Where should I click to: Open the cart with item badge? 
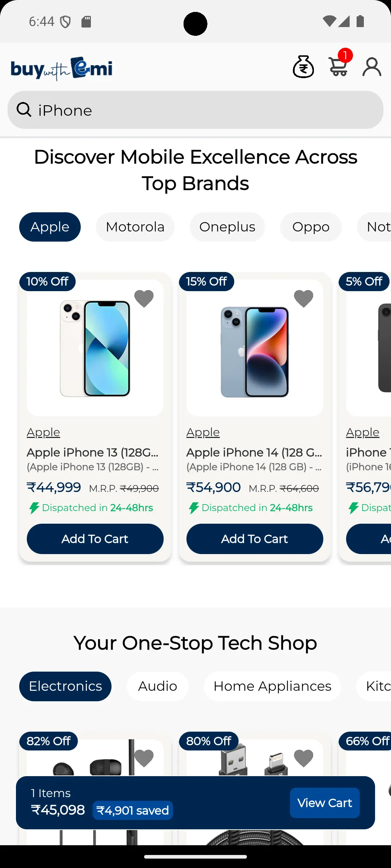pos(338,66)
